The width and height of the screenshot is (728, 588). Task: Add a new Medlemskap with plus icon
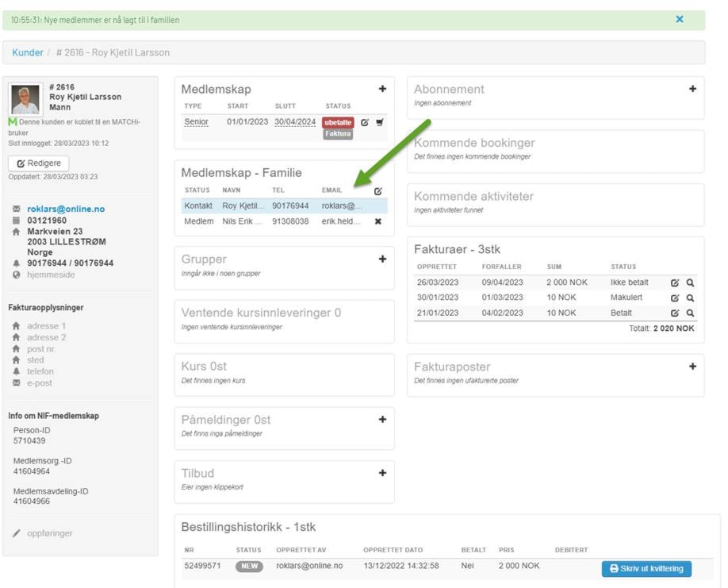pyautogui.click(x=382, y=90)
